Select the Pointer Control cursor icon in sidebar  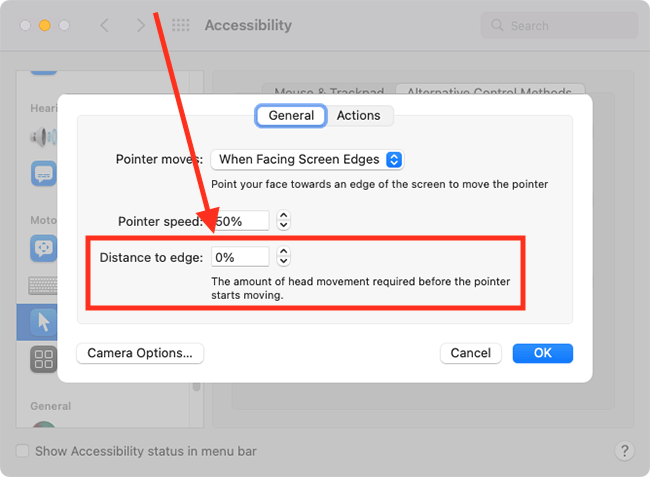(x=44, y=322)
